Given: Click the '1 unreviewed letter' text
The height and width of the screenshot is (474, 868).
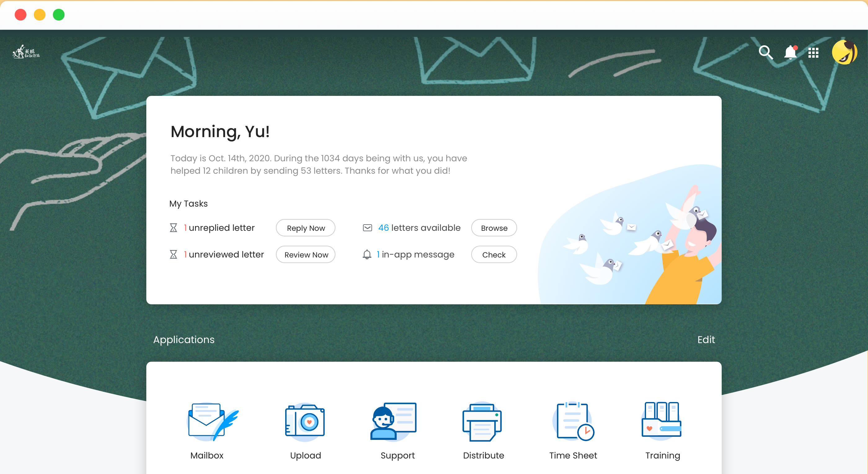Looking at the screenshot, I should [x=224, y=255].
